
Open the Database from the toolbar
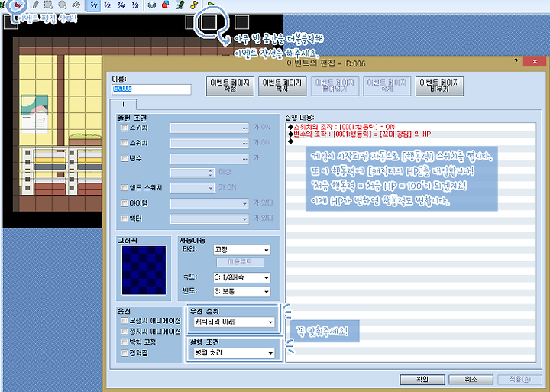(x=152, y=5)
